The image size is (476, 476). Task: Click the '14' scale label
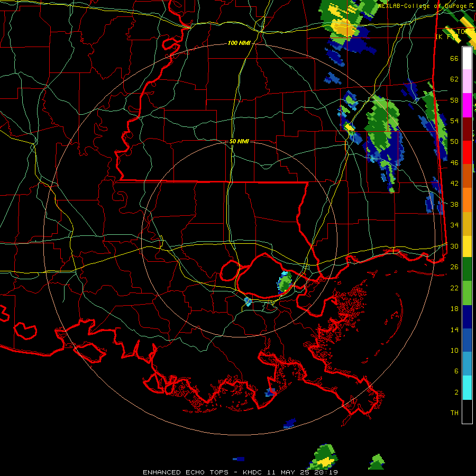pyautogui.click(x=454, y=330)
